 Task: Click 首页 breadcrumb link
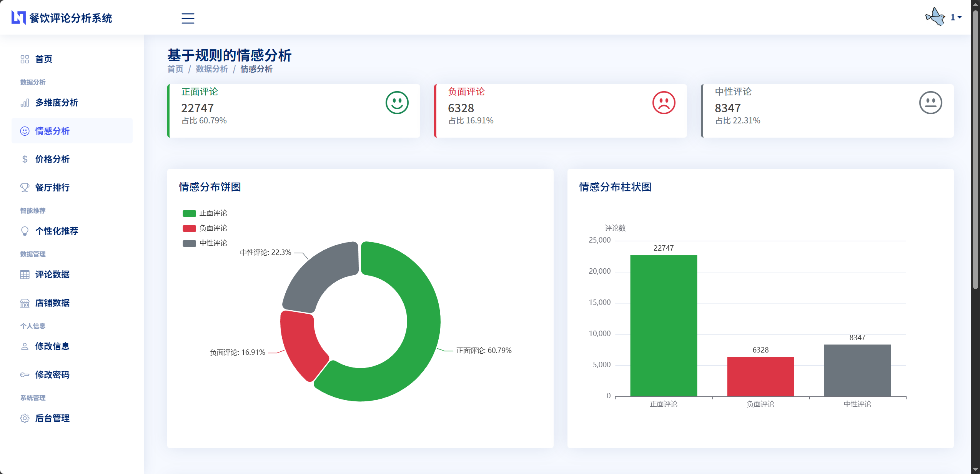175,69
